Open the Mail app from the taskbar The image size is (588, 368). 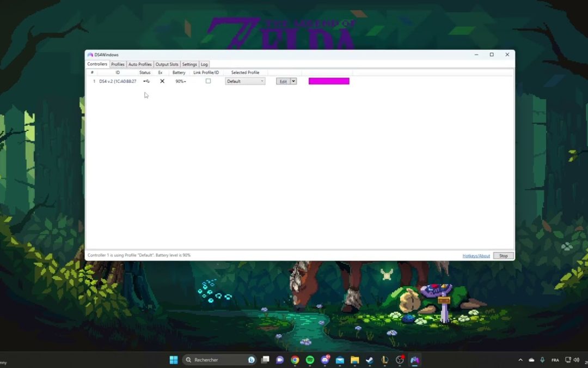coord(340,360)
